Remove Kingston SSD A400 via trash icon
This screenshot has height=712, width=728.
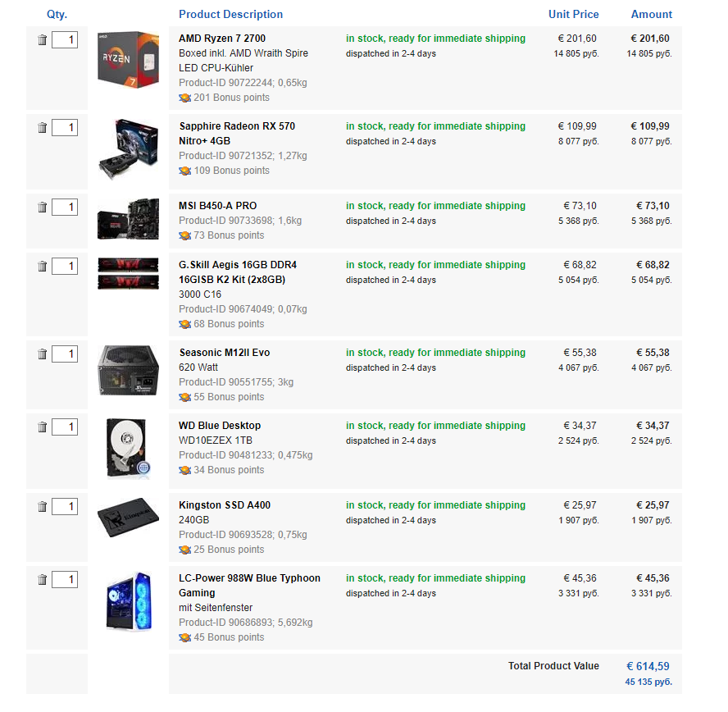tap(43, 506)
